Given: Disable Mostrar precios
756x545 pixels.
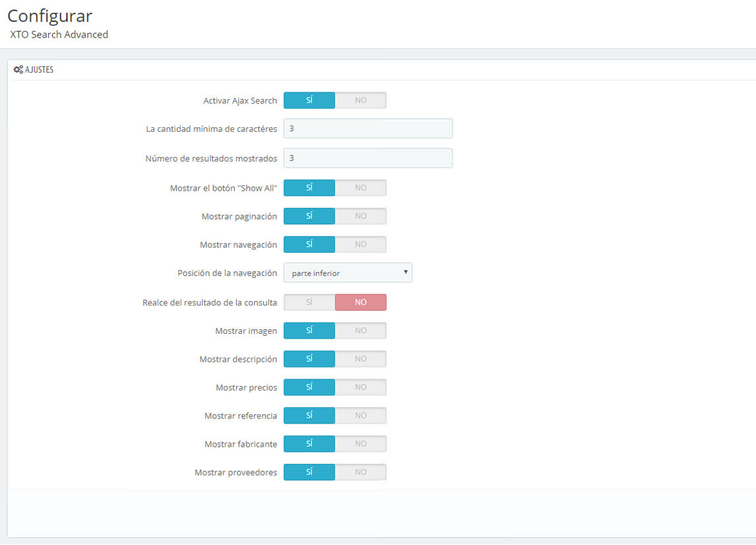Looking at the screenshot, I should pos(361,387).
